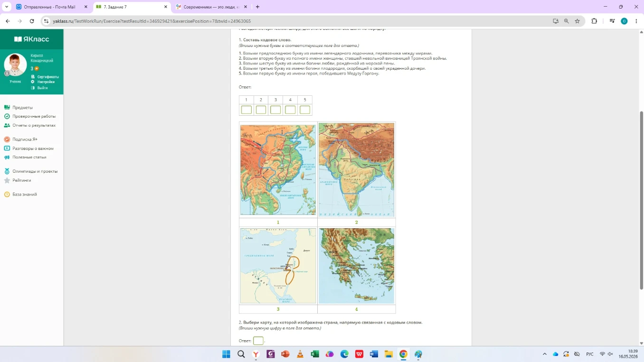Open a new browser tab
Screen dimensions: 644x362
257,7
